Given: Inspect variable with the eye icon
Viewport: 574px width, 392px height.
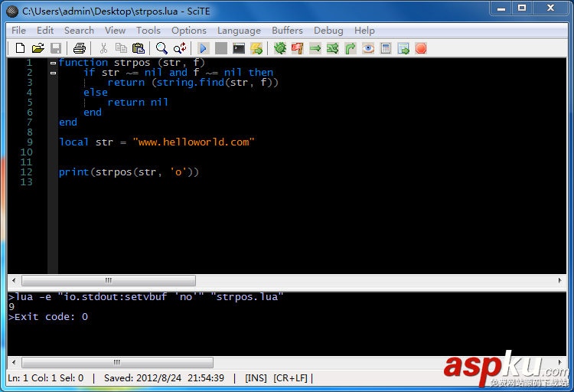Looking at the screenshot, I should pyautogui.click(x=368, y=48).
